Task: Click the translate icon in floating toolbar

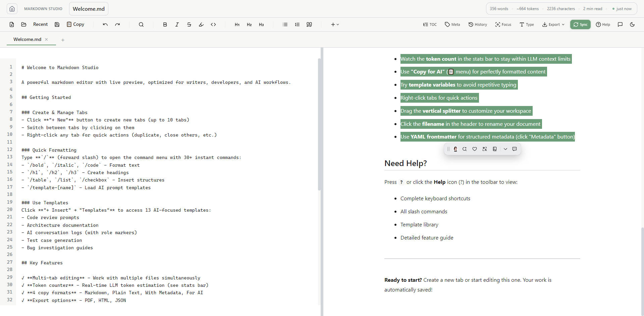Action: [484, 149]
